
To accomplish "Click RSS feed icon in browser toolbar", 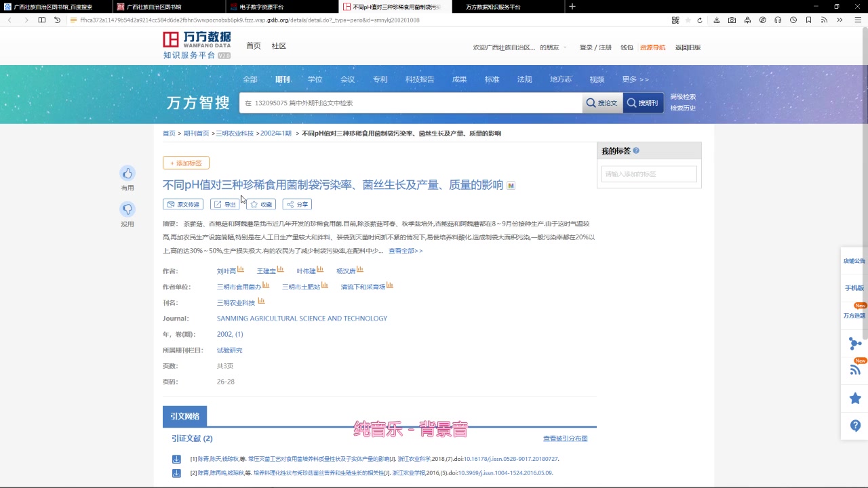I will (x=824, y=20).
